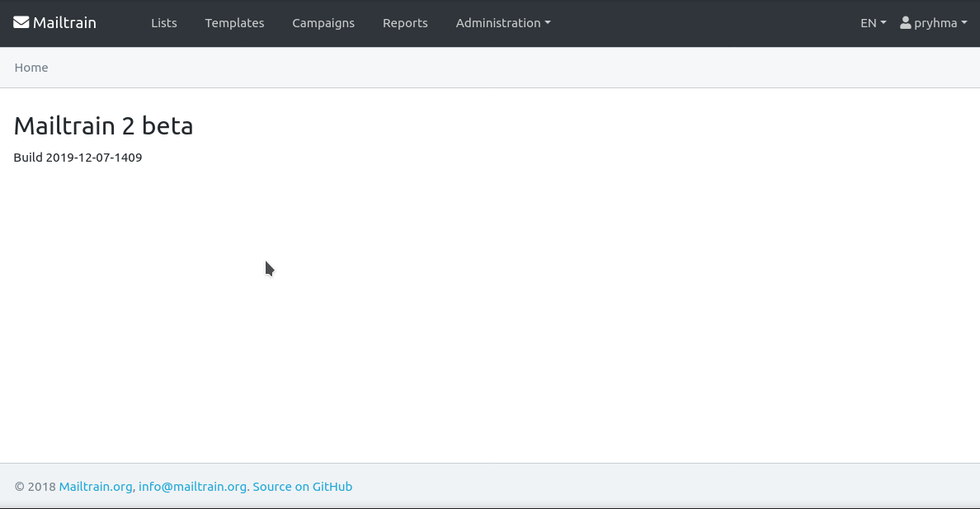
Task: Click the user avatar icon beside pryhma
Action: (x=906, y=23)
